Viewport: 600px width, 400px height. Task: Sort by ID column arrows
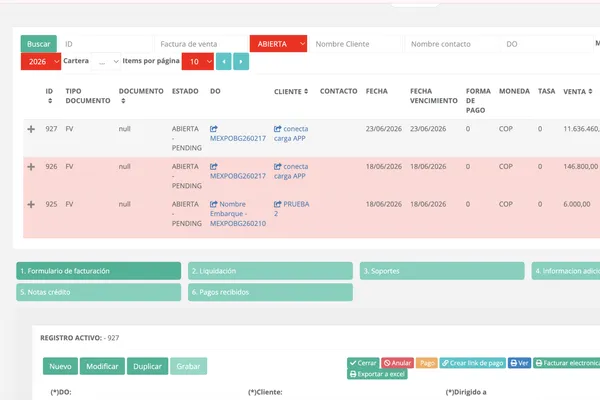point(50,101)
